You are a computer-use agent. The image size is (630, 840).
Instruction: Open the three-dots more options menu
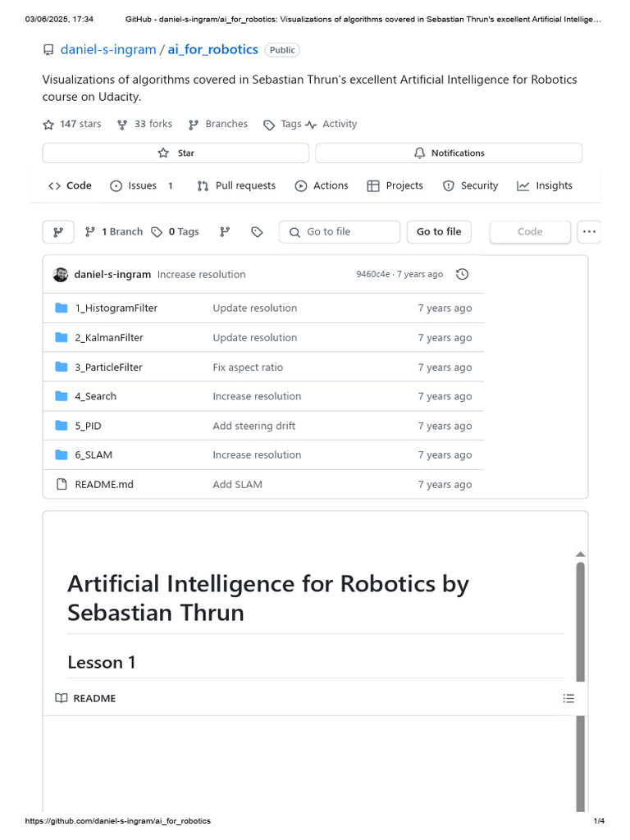pos(589,232)
